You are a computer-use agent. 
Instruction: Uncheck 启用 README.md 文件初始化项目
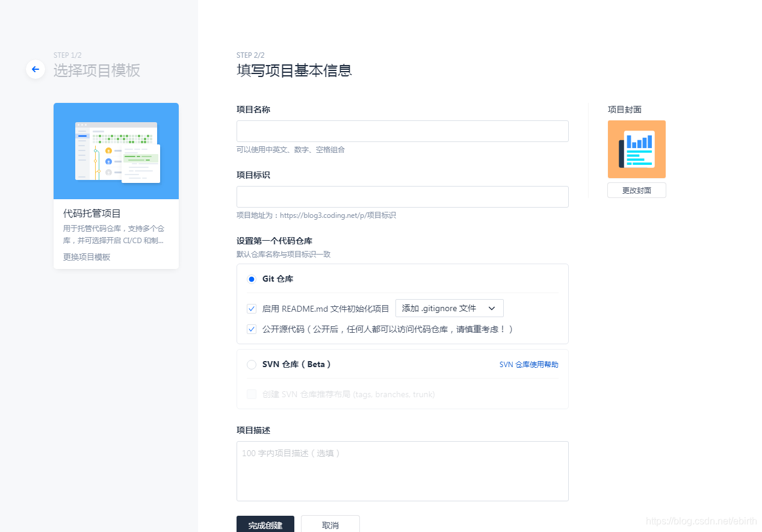[x=251, y=308]
